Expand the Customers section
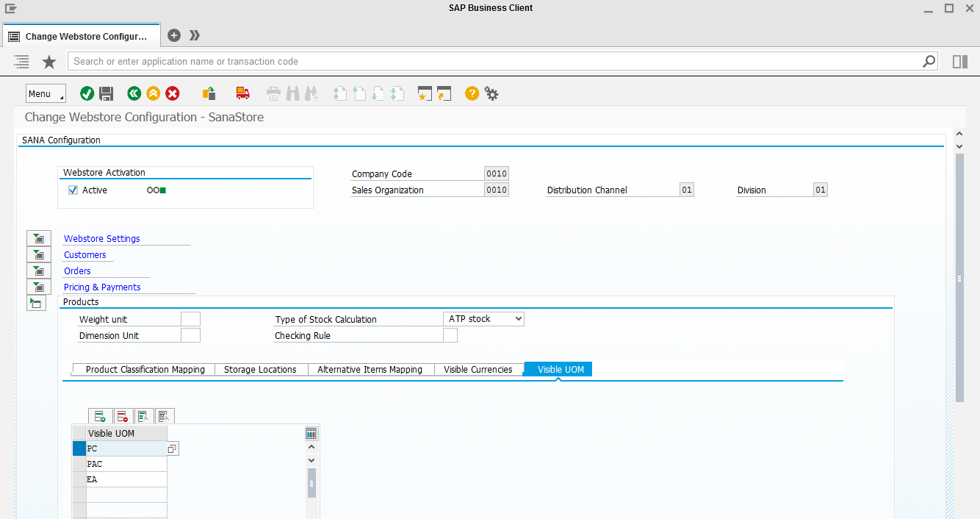Viewport: 980px width, 519px height. pos(38,254)
